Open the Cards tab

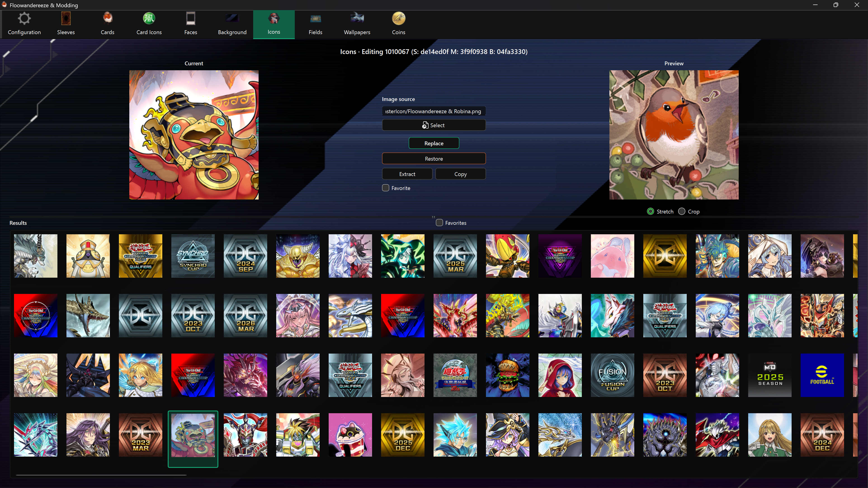point(108,24)
